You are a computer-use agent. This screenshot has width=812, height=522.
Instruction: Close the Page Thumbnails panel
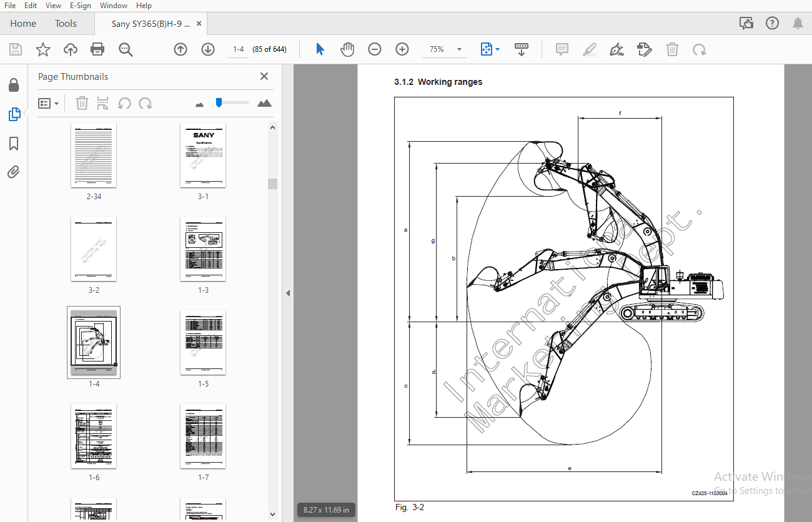[x=264, y=76]
